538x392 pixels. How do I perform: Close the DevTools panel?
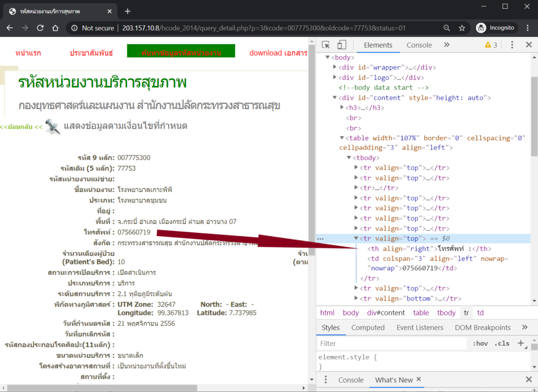529,45
